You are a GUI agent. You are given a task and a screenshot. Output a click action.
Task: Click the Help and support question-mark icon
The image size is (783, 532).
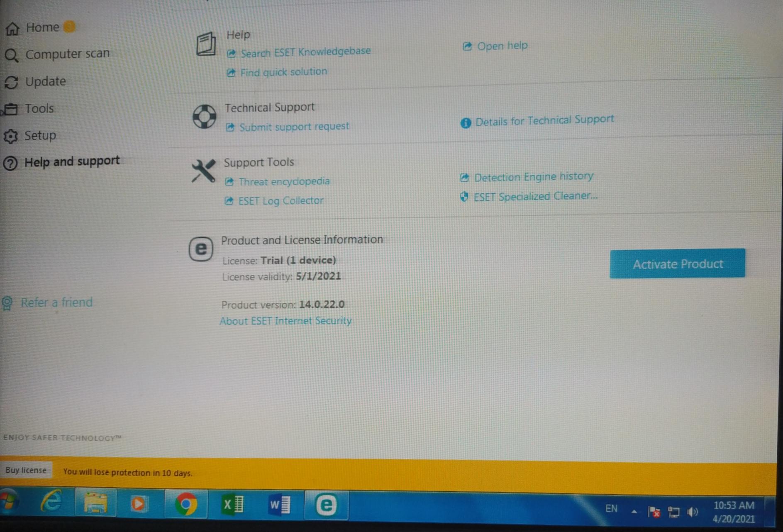(x=10, y=163)
